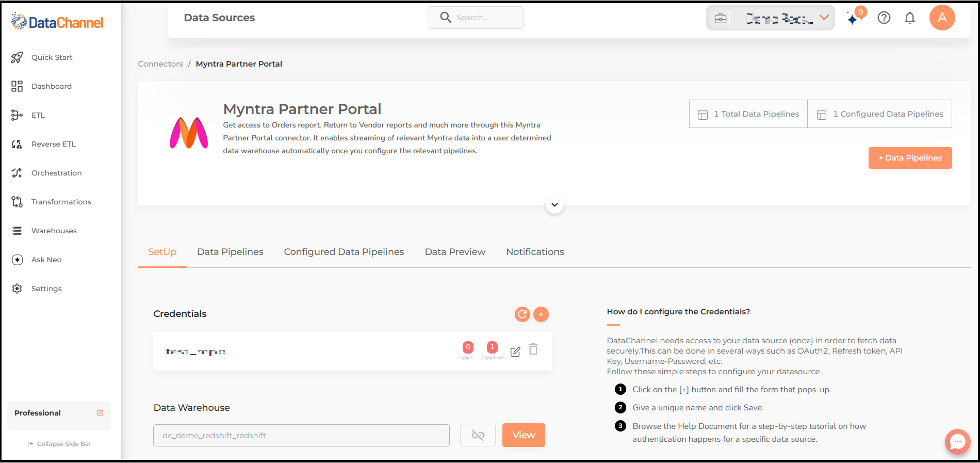Viewport: 980px width, 463px height.
Task: Open Reverse ETL in the sidebar
Action: click(x=53, y=144)
